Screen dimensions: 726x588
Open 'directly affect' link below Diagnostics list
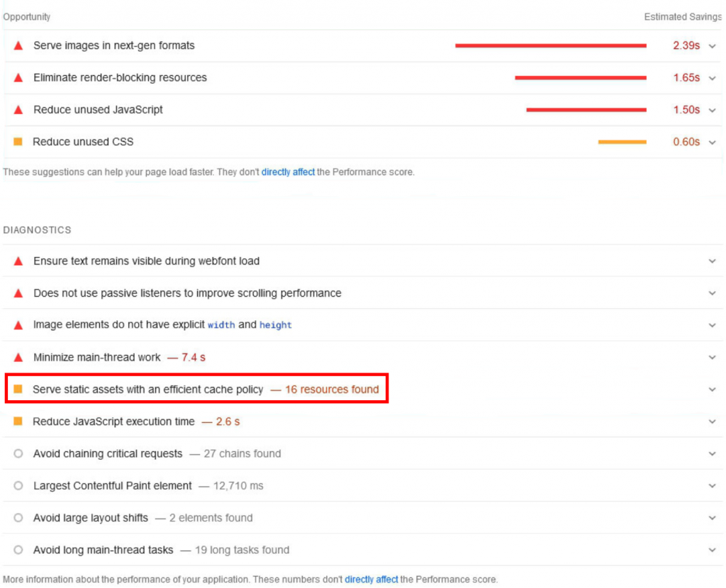[x=372, y=579]
